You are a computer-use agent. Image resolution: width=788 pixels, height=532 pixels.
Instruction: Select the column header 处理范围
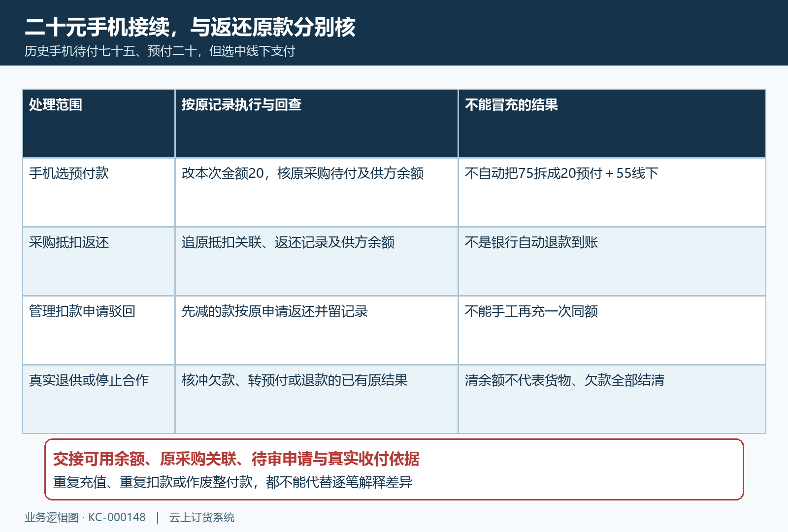coord(98,123)
